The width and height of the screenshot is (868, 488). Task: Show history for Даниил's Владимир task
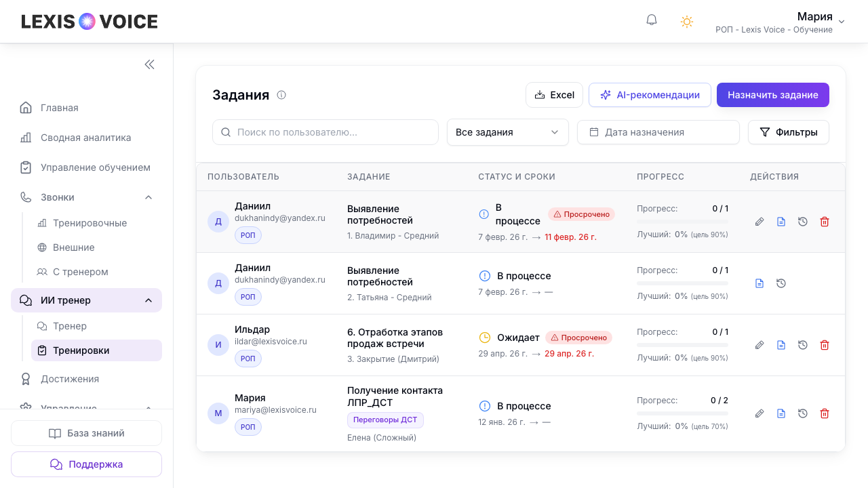803,222
